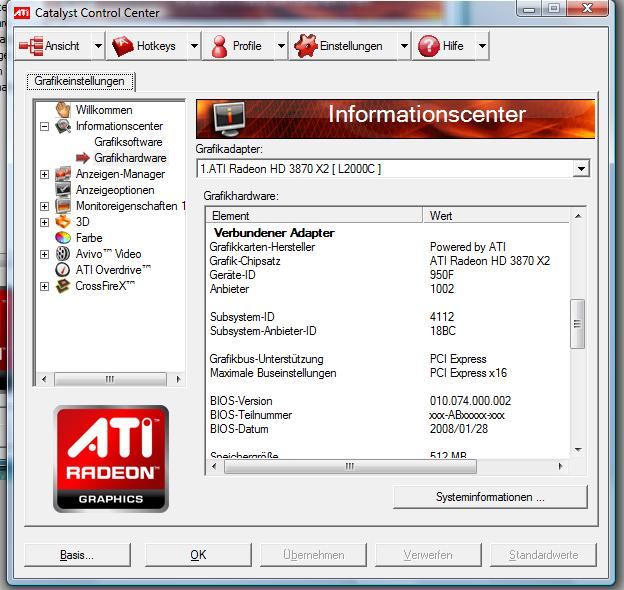The width and height of the screenshot is (624, 590).
Task: Click the ATI Radeon Graphics logo
Action: pyautogui.click(x=111, y=459)
